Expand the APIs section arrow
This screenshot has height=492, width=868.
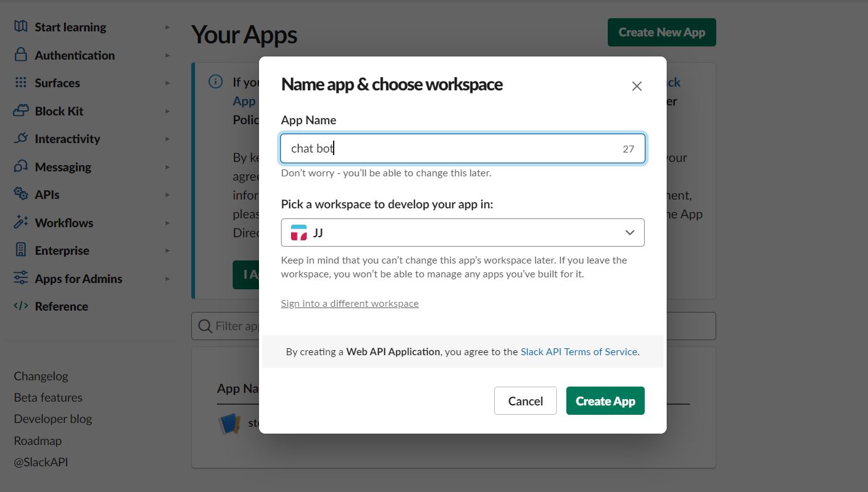coord(167,195)
